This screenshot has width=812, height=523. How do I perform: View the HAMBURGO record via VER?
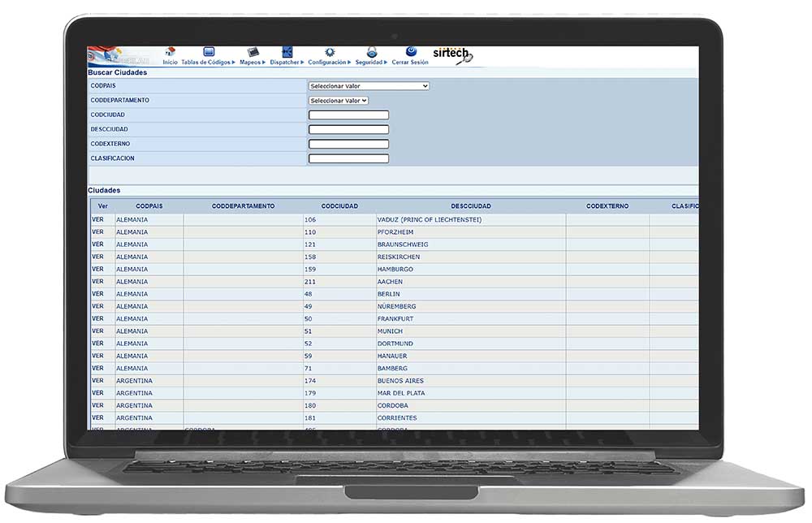coord(97,269)
